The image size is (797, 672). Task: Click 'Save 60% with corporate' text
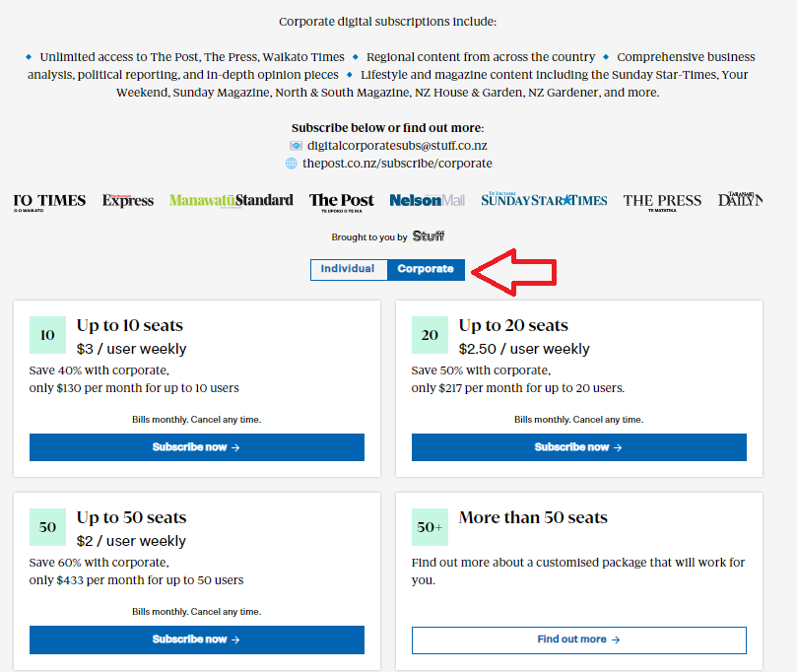(x=100, y=563)
